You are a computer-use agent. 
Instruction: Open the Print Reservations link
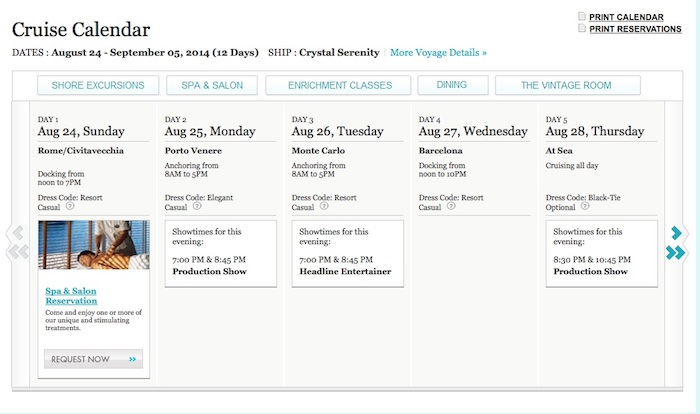[635, 29]
